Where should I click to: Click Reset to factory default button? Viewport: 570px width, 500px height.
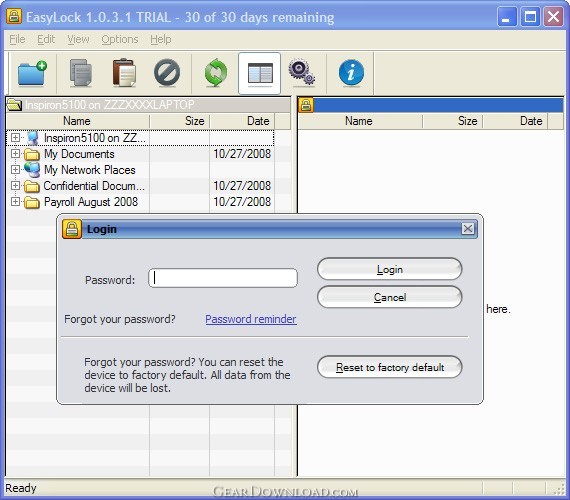(x=390, y=367)
